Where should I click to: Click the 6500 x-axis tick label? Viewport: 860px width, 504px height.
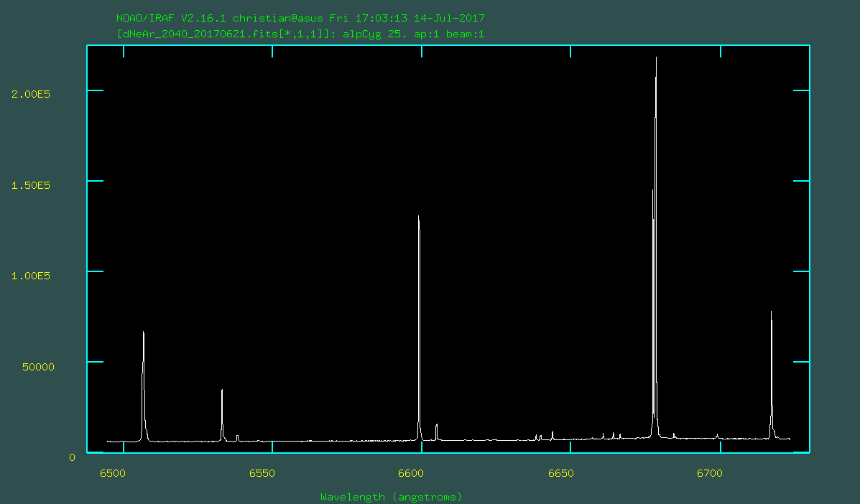coord(113,473)
